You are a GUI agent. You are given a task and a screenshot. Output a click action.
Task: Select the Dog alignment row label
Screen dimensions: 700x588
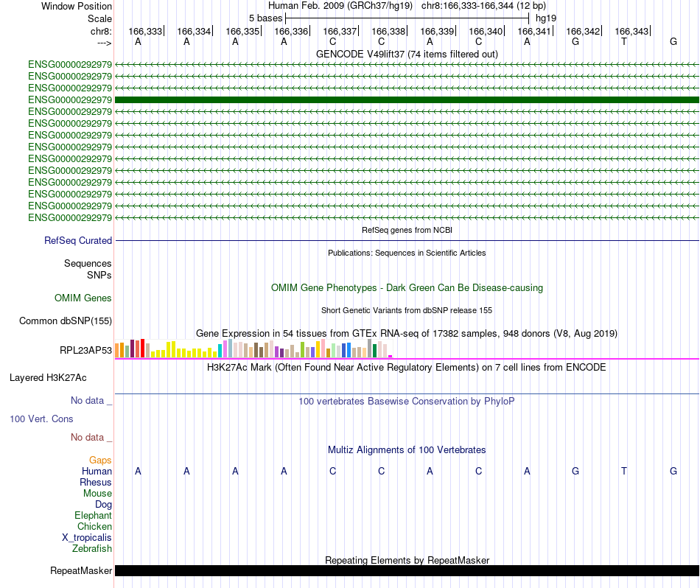coord(103,505)
